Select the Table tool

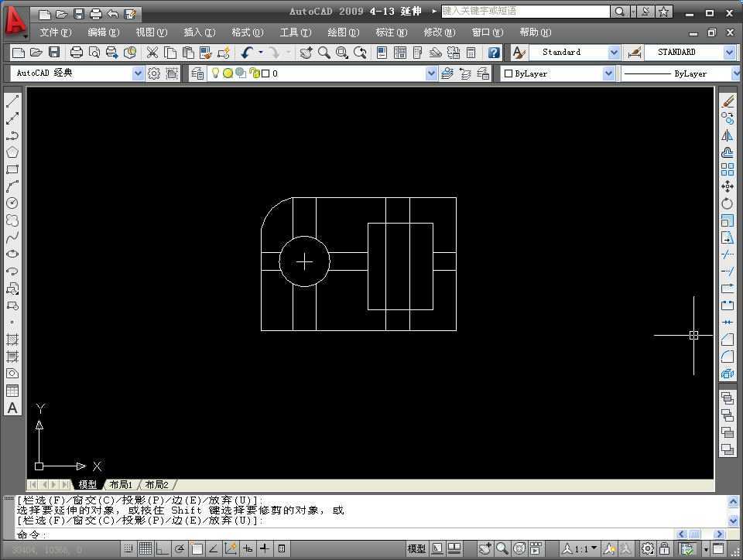coord(12,391)
